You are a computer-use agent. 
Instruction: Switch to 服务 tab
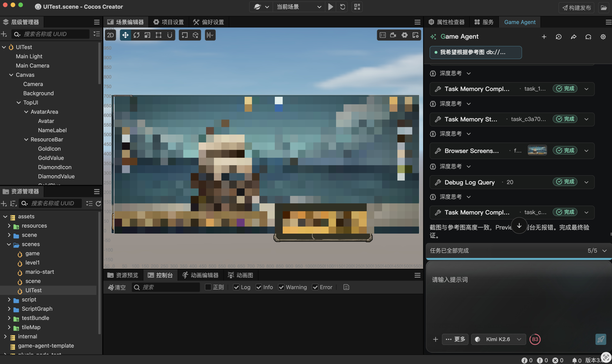tap(484, 22)
